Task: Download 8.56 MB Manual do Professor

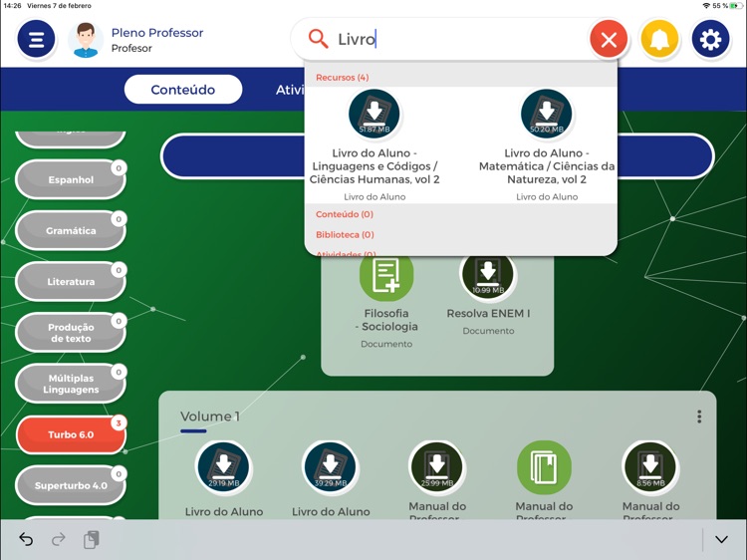Action: (650, 467)
